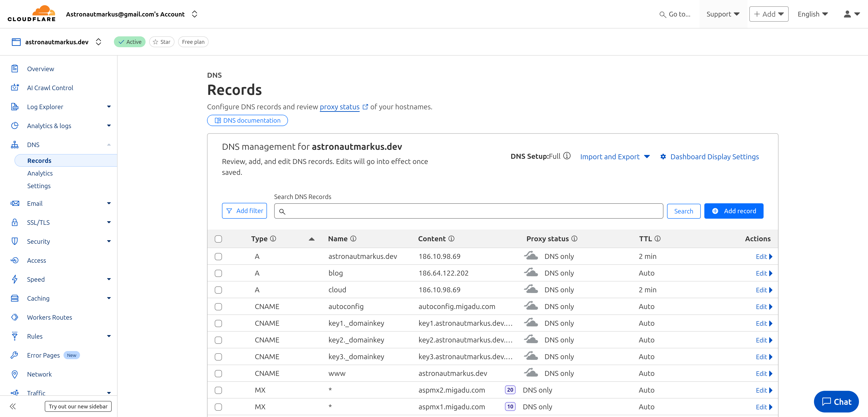The height and width of the screenshot is (417, 868).
Task: Open the Security section icon
Action: click(15, 241)
